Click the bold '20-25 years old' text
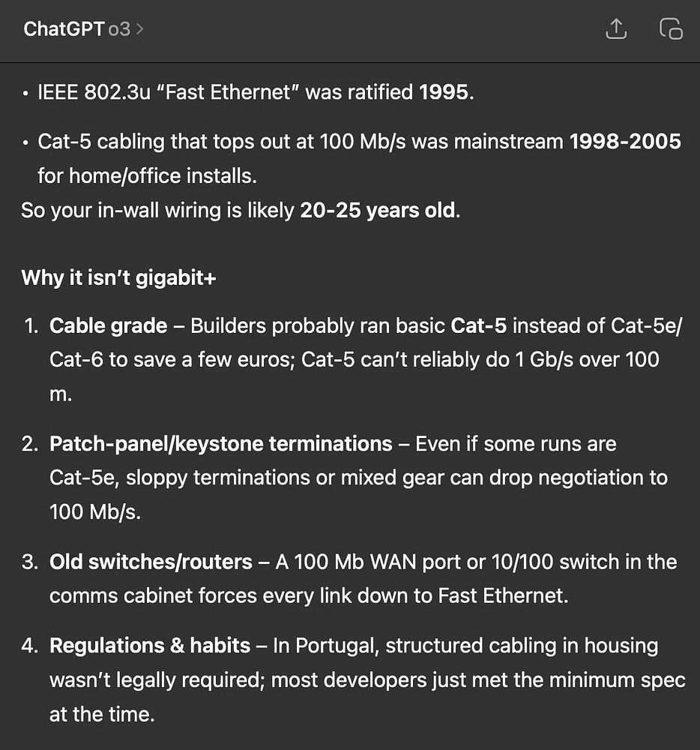Viewport: 700px width, 750px height. point(377,211)
